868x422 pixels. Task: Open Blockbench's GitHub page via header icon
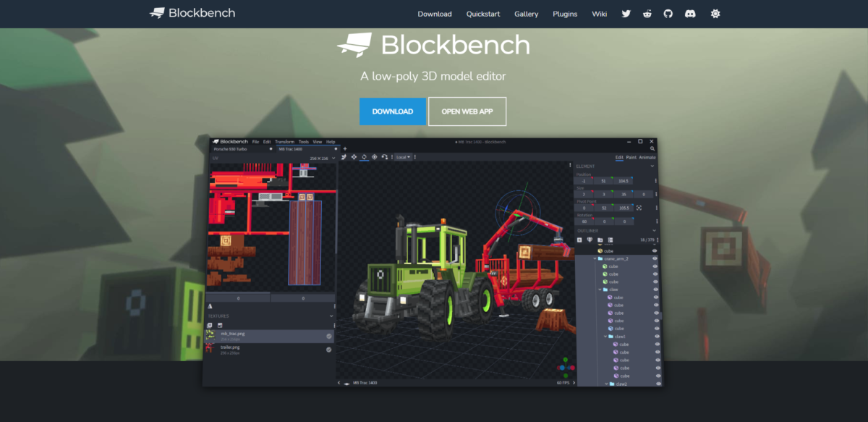point(668,13)
